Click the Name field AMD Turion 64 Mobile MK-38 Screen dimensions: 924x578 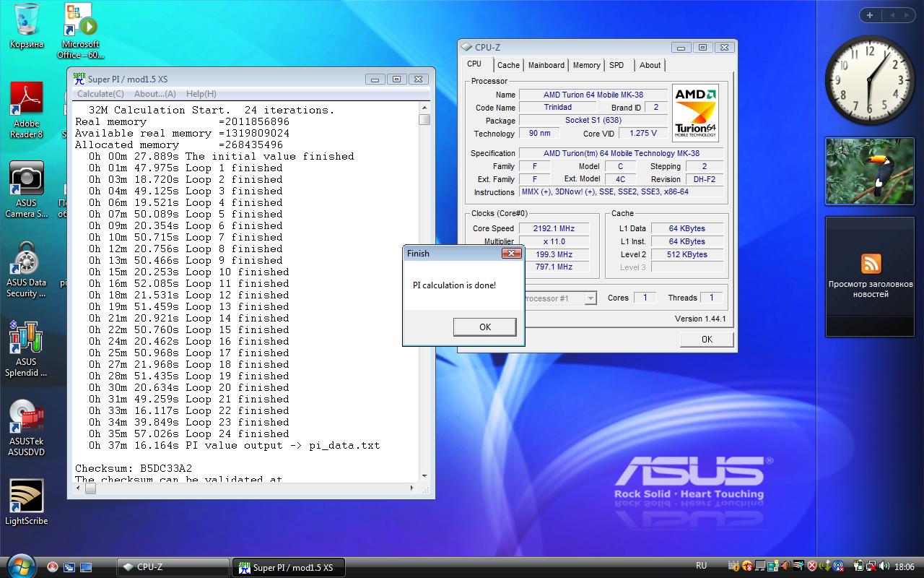(x=593, y=95)
